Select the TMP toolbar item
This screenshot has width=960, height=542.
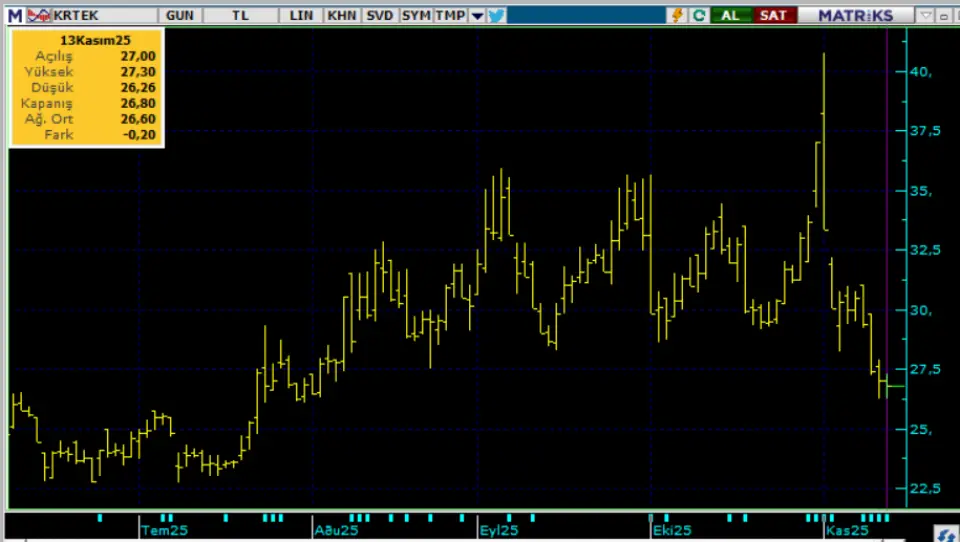450,15
